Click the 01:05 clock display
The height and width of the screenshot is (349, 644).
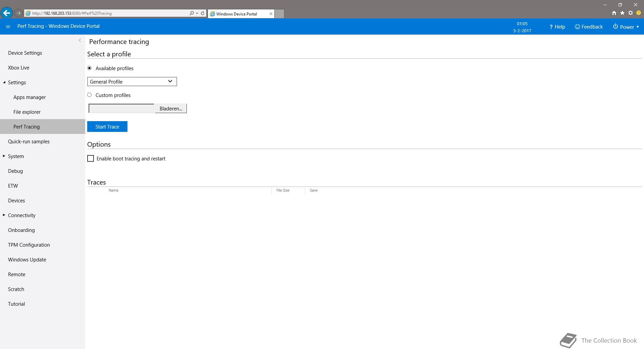[x=522, y=23]
